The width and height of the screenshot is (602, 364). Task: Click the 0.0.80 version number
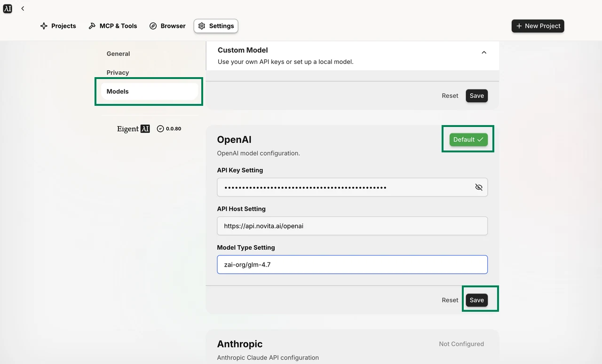174,129
